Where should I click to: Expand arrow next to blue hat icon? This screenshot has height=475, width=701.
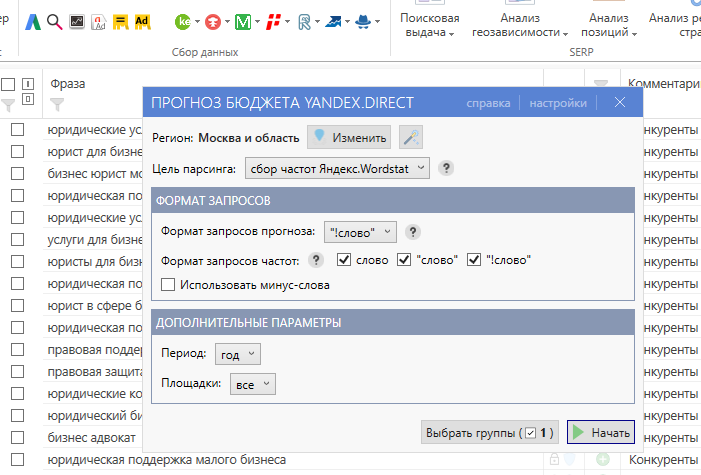[377, 21]
